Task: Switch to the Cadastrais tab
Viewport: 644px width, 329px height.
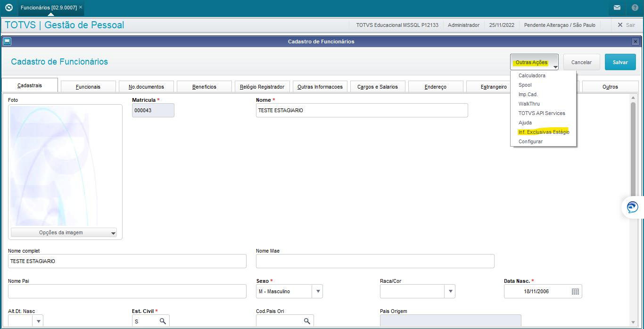Action: point(30,85)
